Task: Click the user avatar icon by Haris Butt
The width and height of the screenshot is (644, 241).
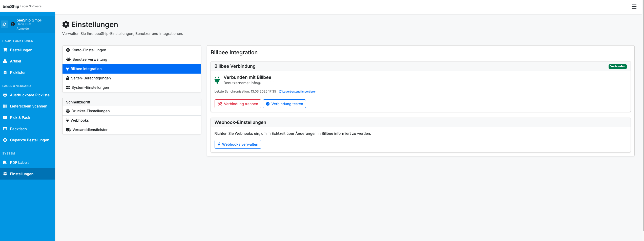Action: [x=13, y=24]
